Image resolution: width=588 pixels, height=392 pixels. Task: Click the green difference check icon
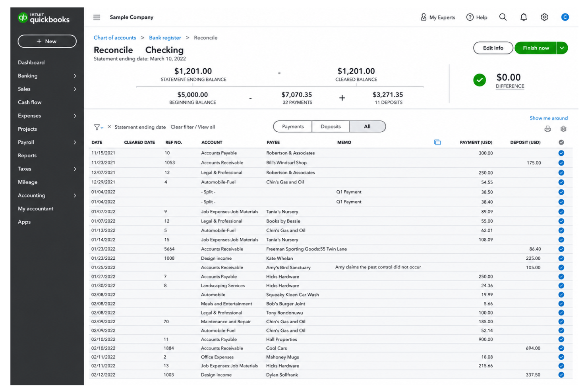click(x=480, y=80)
